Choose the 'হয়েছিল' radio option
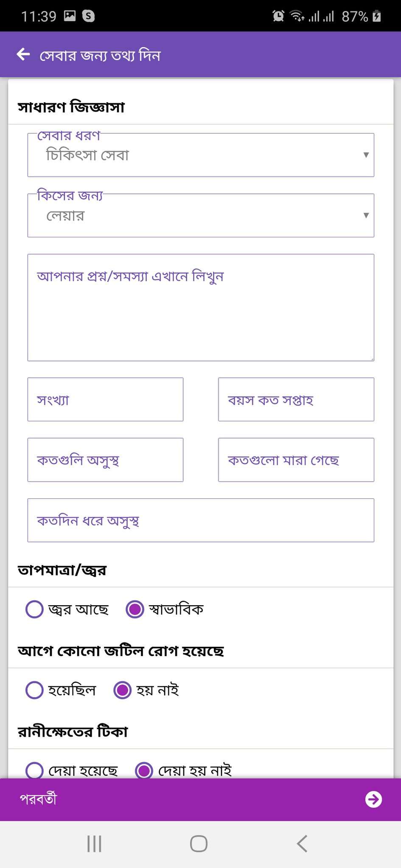This screenshot has height=868, width=401. click(x=34, y=690)
